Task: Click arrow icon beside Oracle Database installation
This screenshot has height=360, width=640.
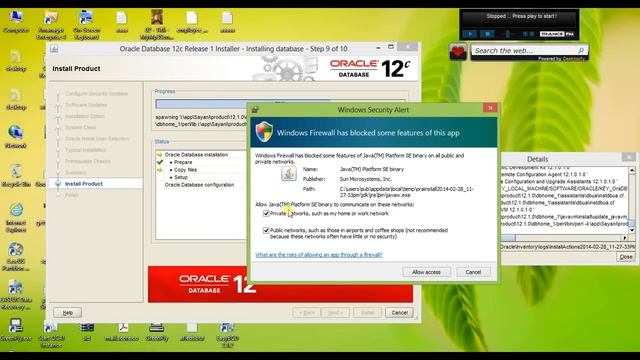Action: pos(160,155)
